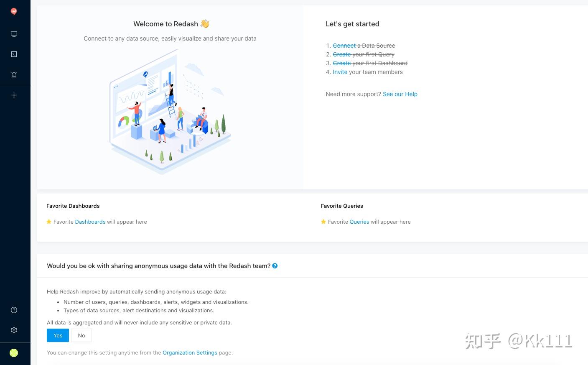Click the Redash logo icon
Screen dimensions: 588x365
[x=14, y=12]
